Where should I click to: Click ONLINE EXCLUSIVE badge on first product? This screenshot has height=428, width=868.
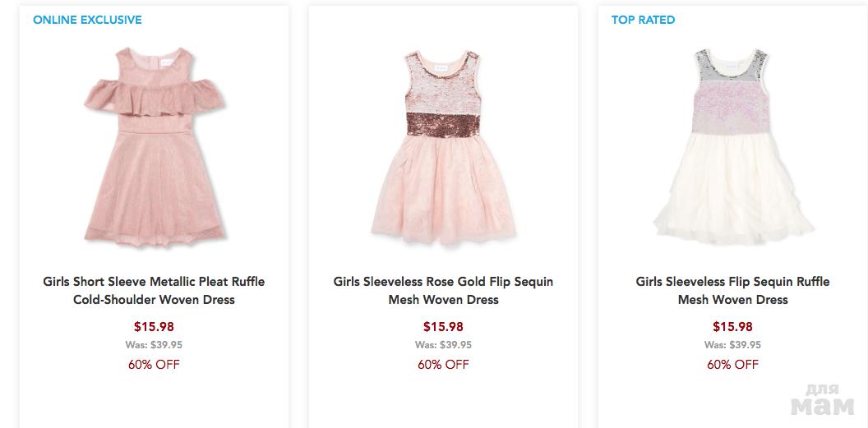pos(87,20)
